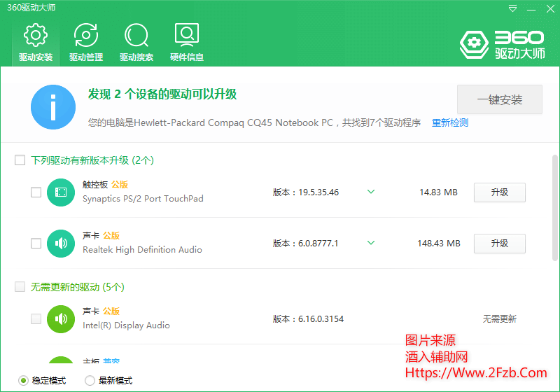This screenshot has height=392, width=560.
Task: Click the 重新检测 link
Action: [x=450, y=122]
